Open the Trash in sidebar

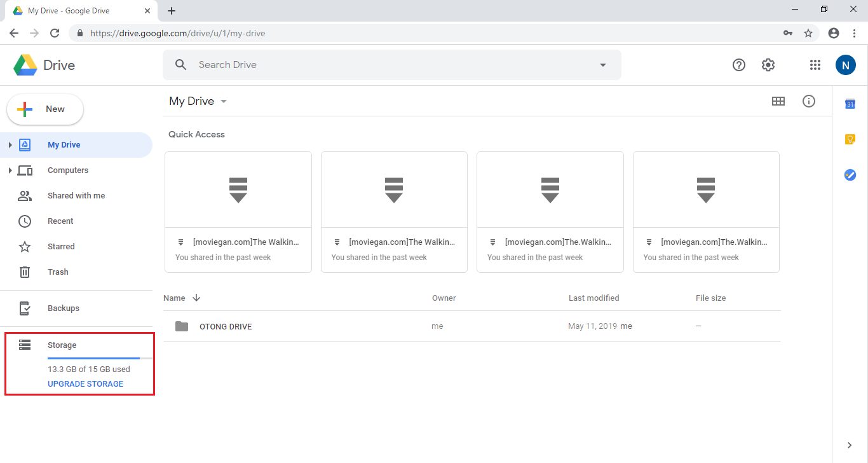[57, 272]
